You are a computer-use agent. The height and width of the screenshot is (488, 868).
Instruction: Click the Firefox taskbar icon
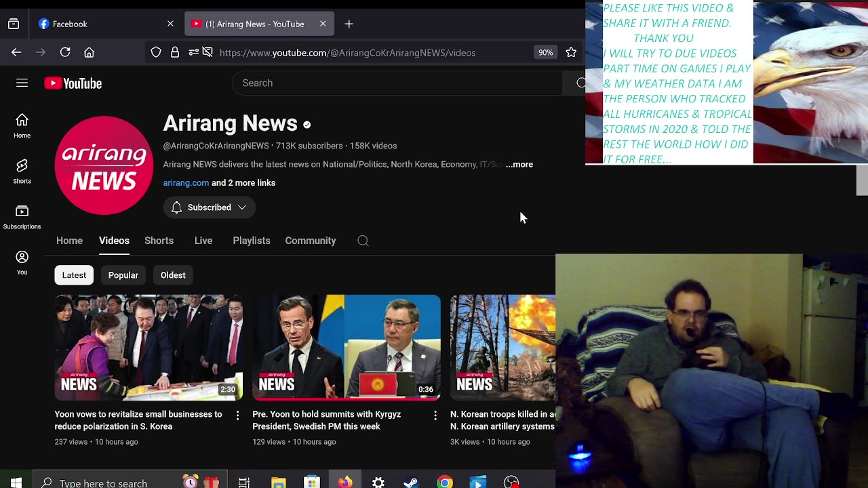345,483
